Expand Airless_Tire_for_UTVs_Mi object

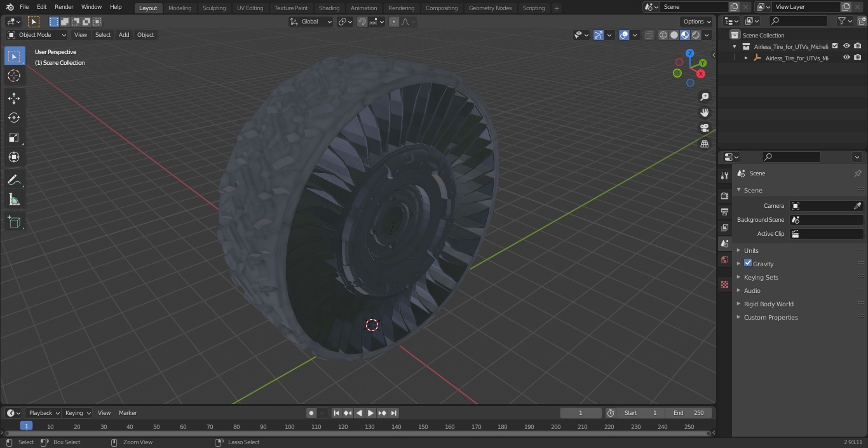[x=746, y=58]
